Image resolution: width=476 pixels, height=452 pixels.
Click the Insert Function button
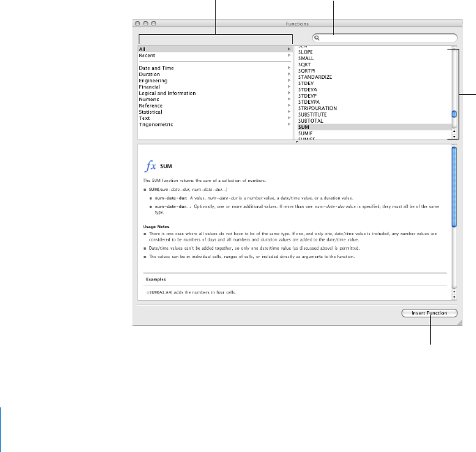pos(429,313)
